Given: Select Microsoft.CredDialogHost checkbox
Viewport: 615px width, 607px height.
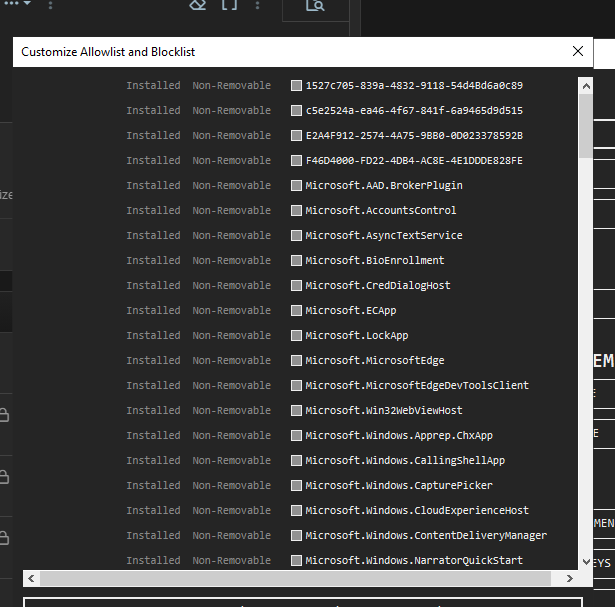Looking at the screenshot, I should pyautogui.click(x=296, y=285).
